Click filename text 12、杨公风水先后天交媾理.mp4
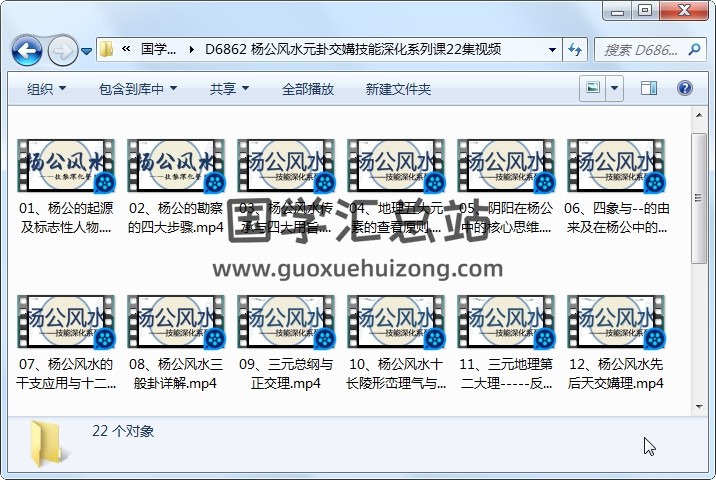The width and height of the screenshot is (716, 480). coord(616,373)
